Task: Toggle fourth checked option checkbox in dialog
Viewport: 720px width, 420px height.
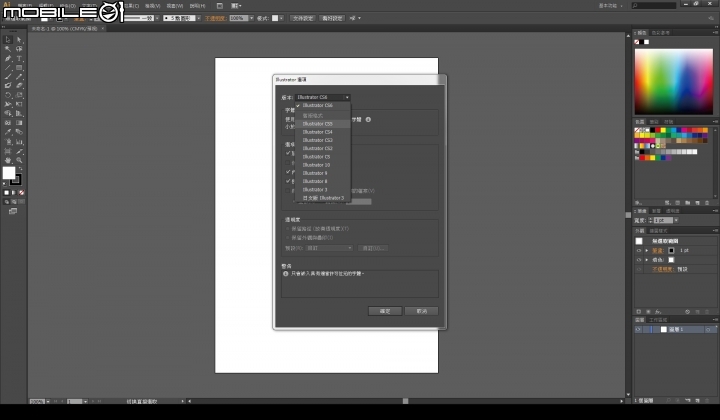Action: click(x=288, y=181)
